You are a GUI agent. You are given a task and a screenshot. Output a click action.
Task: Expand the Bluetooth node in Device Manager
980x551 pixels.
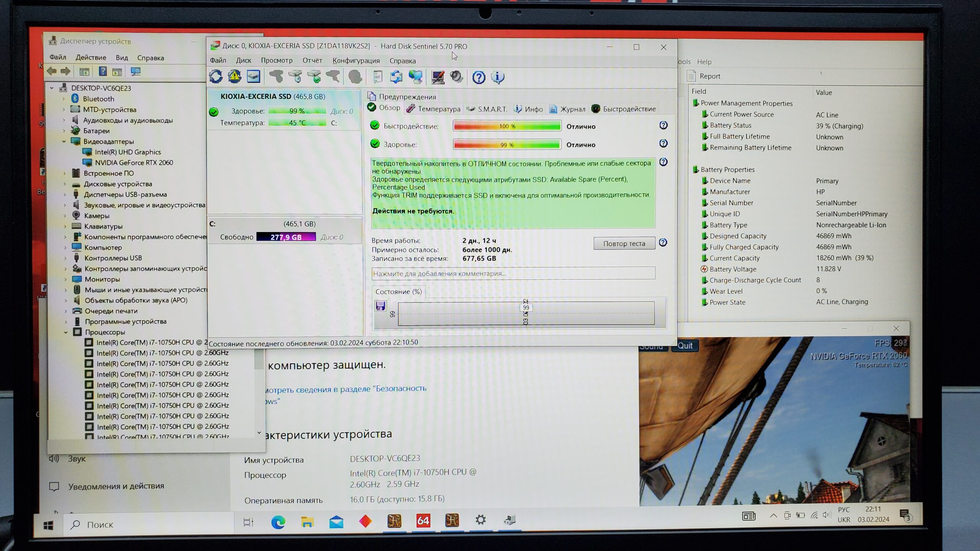[64, 99]
